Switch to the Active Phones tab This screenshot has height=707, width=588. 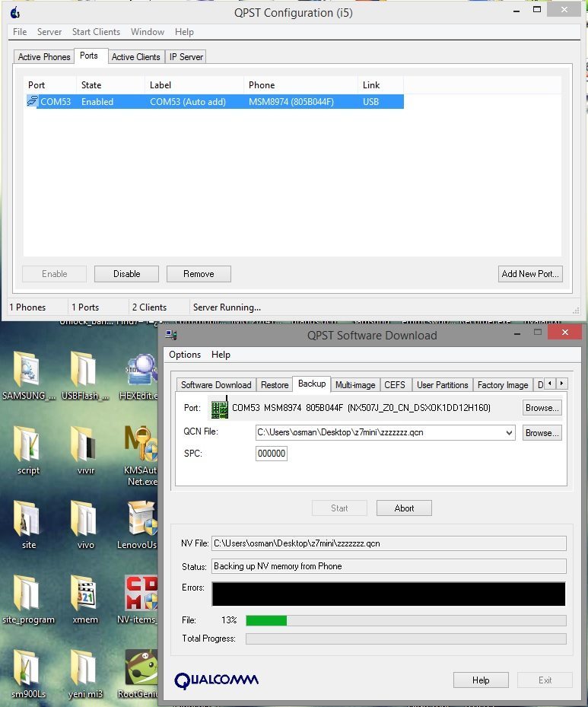[44, 57]
